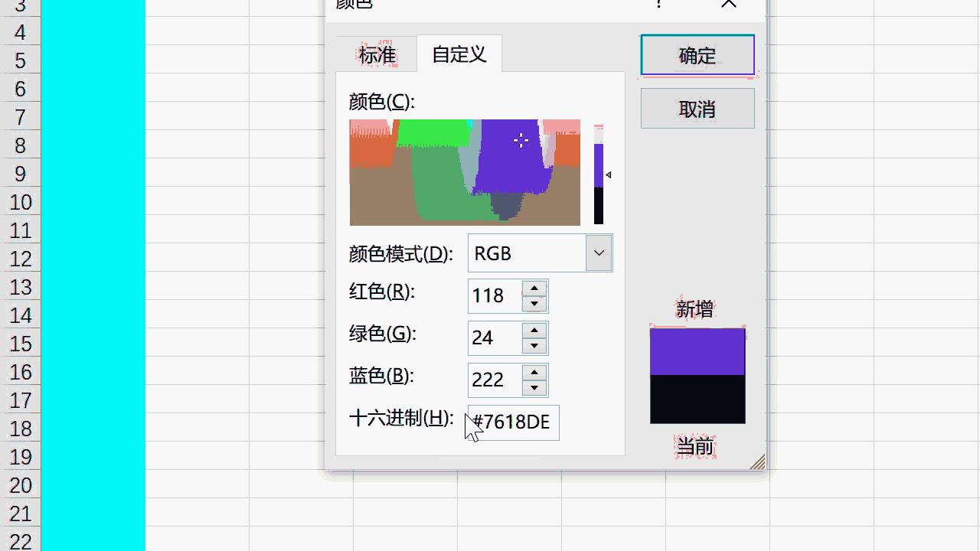
Task: Switch to the 标准 (Standard) tab
Action: point(375,54)
